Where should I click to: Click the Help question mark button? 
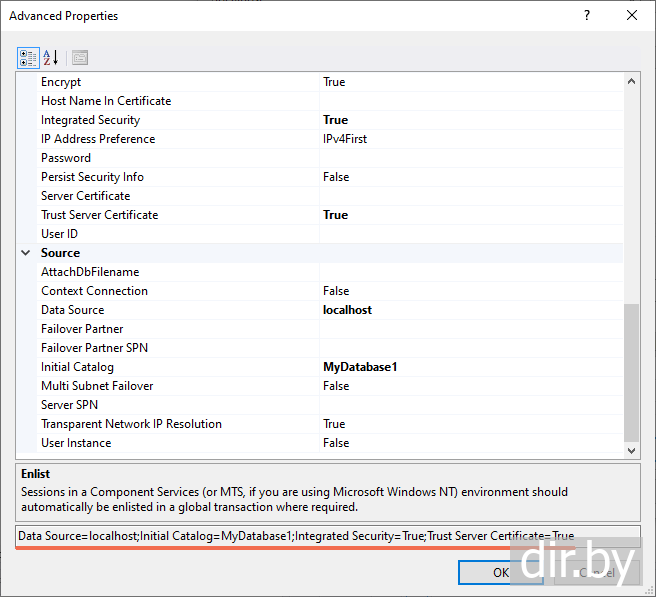pyautogui.click(x=586, y=16)
